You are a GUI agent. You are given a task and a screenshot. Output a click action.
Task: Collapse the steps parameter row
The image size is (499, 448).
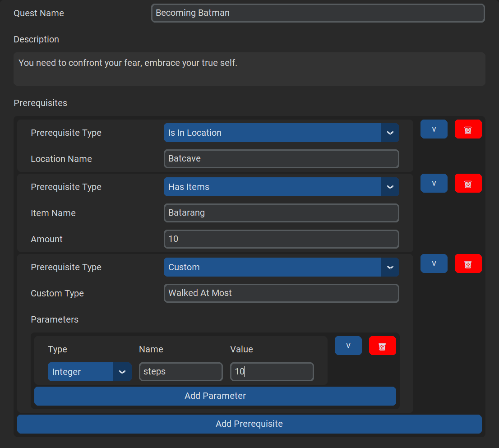pyautogui.click(x=348, y=345)
